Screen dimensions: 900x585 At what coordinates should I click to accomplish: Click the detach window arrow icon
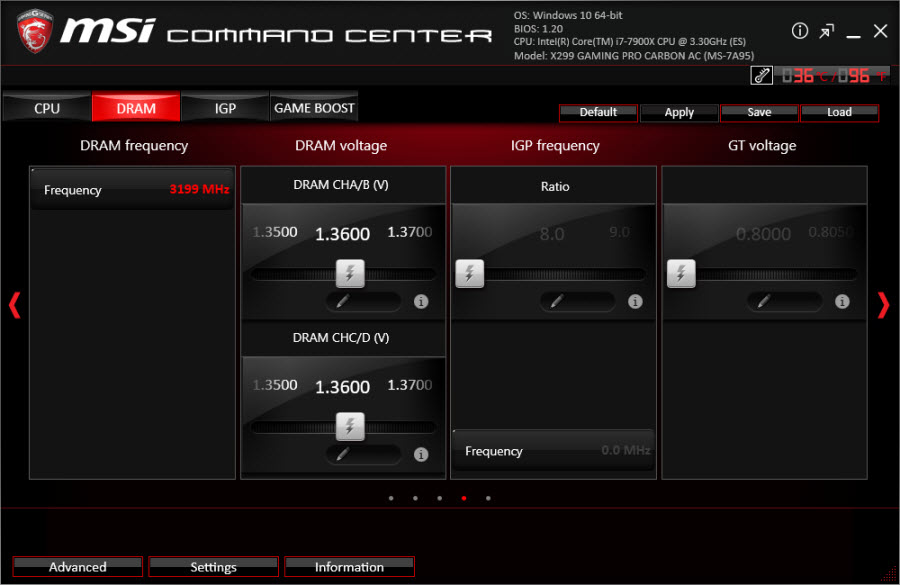pos(826,31)
